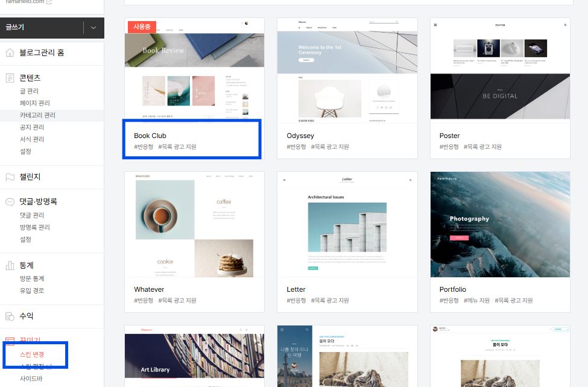The width and height of the screenshot is (588, 387).
Task: Open 설정 under 콘텐츠
Action: click(x=25, y=151)
